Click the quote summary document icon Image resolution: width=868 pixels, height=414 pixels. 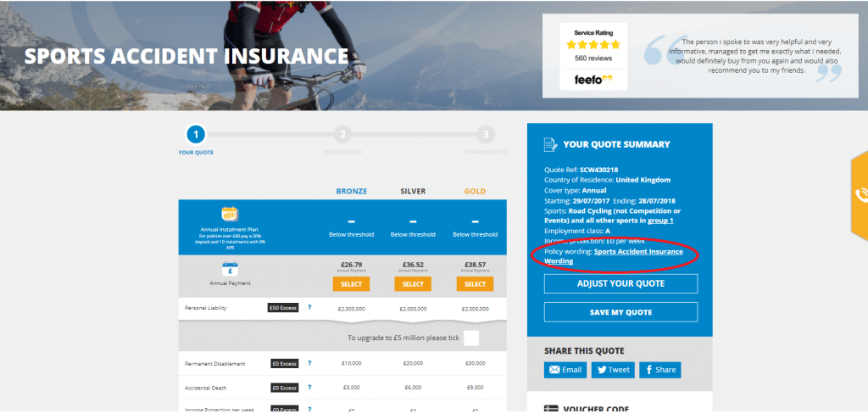[550, 145]
